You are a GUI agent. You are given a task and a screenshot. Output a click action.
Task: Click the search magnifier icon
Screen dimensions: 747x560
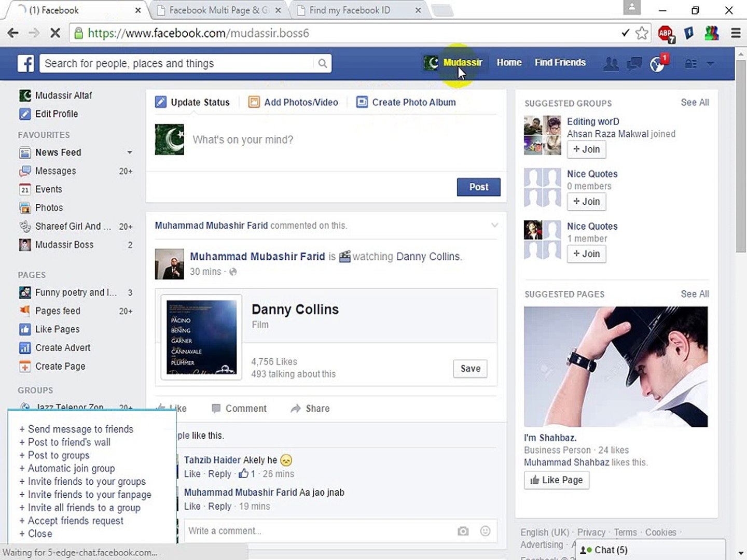[x=322, y=63]
